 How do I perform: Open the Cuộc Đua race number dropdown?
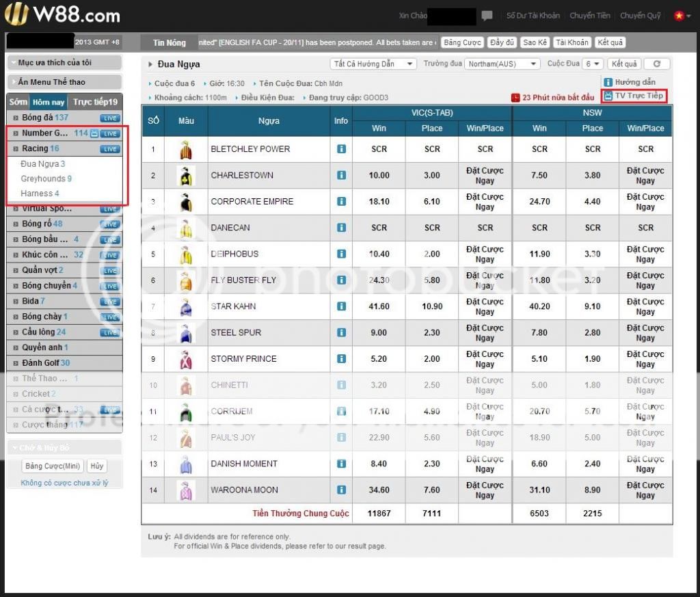[593, 64]
